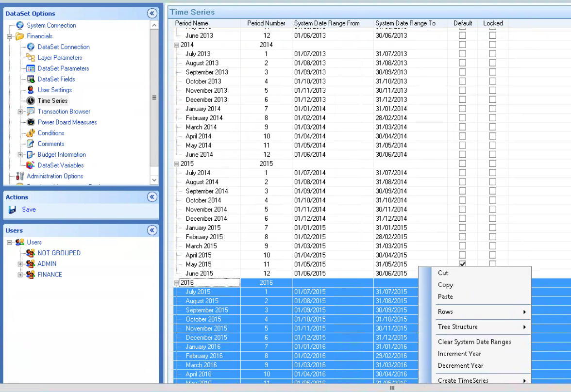Viewport: 571px width, 392px height.
Task: Uncheck the Default checkbox for May 2015
Action: [x=462, y=264]
